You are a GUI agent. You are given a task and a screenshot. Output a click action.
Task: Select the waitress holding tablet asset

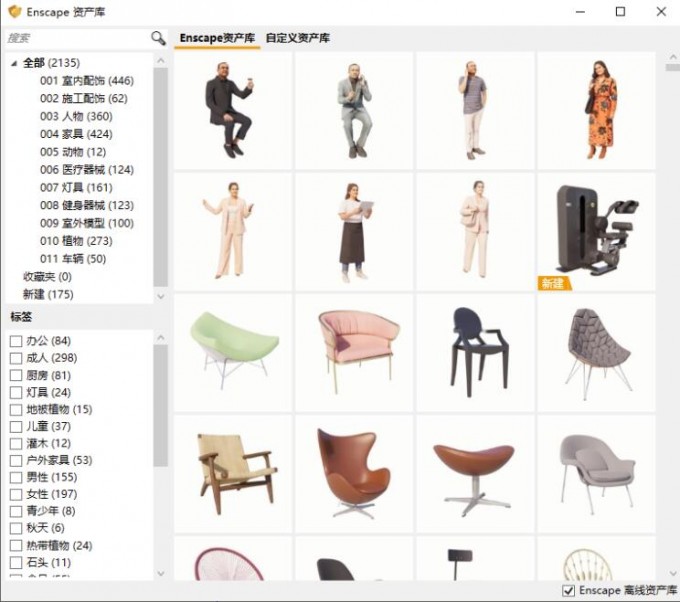point(354,232)
